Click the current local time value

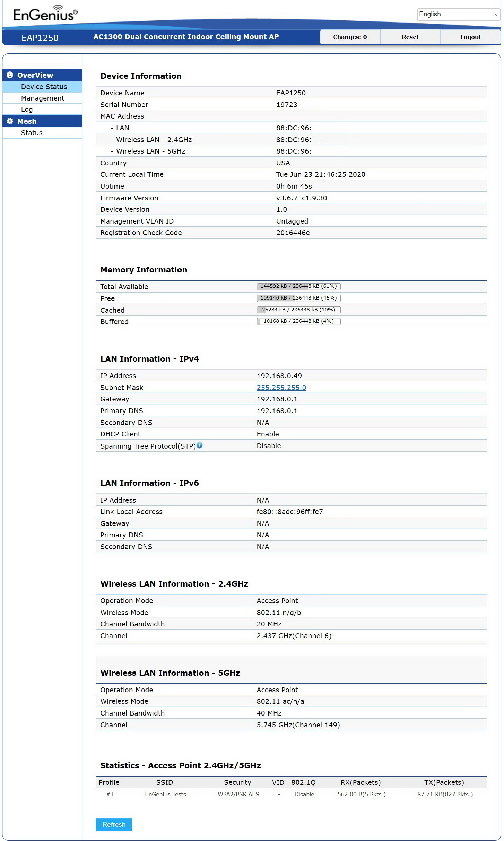click(x=321, y=174)
